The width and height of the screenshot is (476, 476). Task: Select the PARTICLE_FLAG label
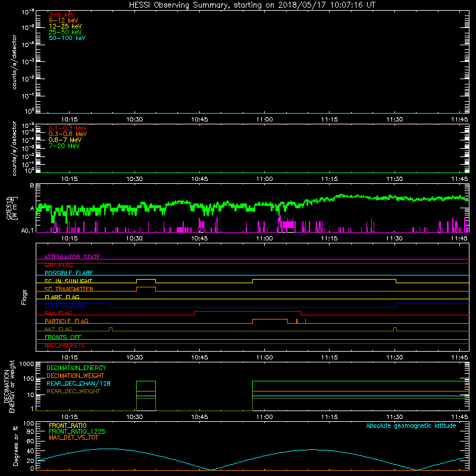tap(67, 321)
